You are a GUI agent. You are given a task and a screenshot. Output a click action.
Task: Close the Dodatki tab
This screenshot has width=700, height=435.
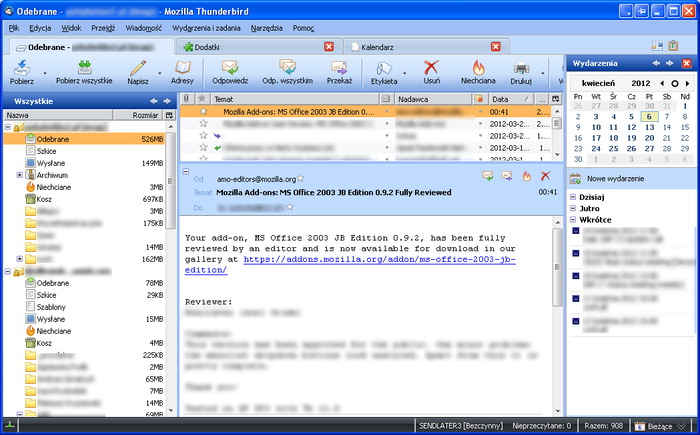[x=329, y=47]
